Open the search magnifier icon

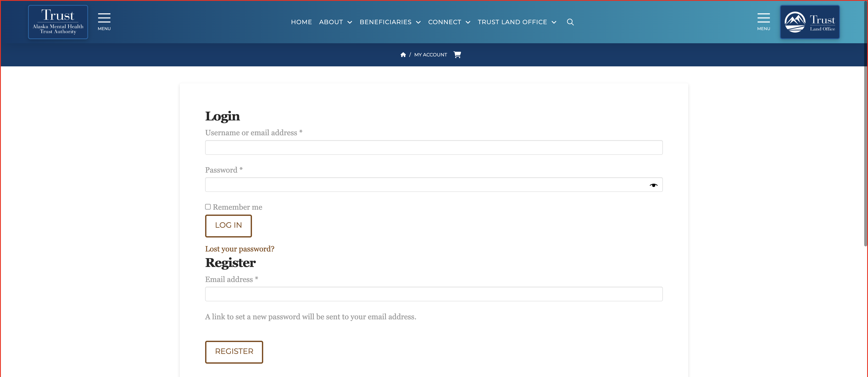(570, 22)
